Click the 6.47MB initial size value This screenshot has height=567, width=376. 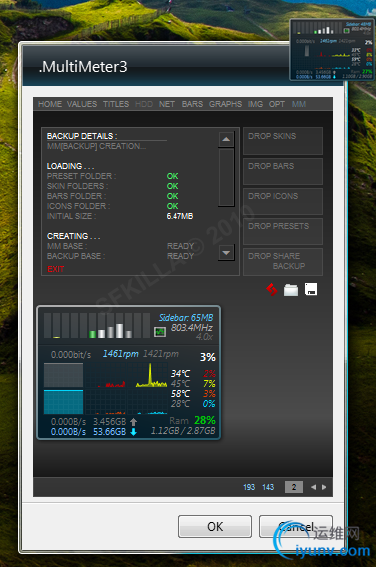pyautogui.click(x=180, y=216)
